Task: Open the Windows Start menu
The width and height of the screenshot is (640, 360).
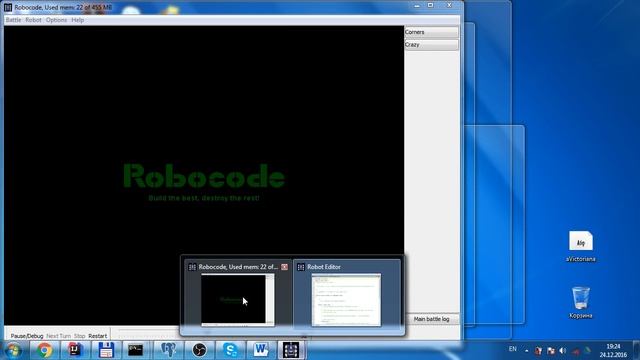Action: pyautogui.click(x=13, y=350)
